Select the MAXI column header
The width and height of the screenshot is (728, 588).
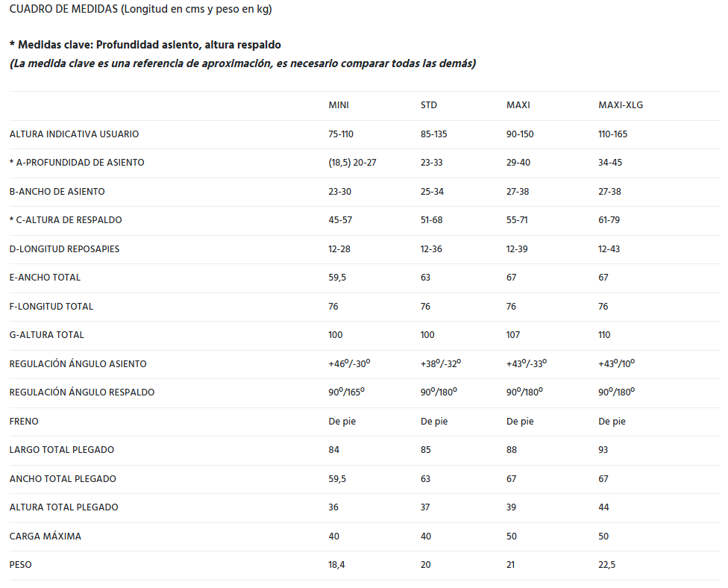[x=518, y=105]
